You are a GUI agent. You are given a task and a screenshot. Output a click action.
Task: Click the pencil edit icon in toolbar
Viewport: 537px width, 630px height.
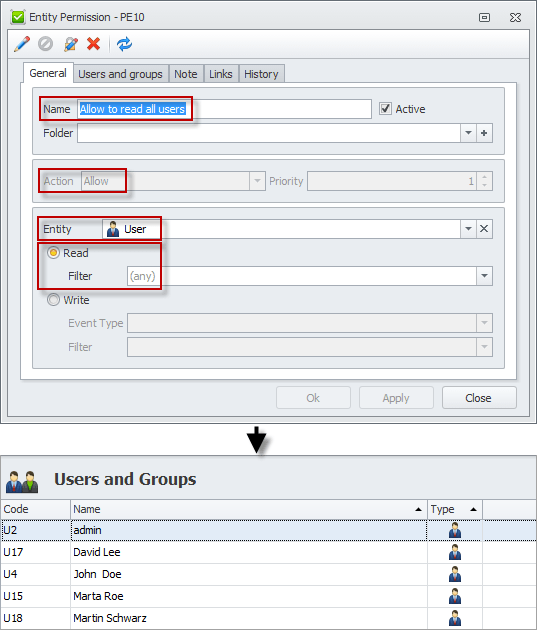pos(22,44)
